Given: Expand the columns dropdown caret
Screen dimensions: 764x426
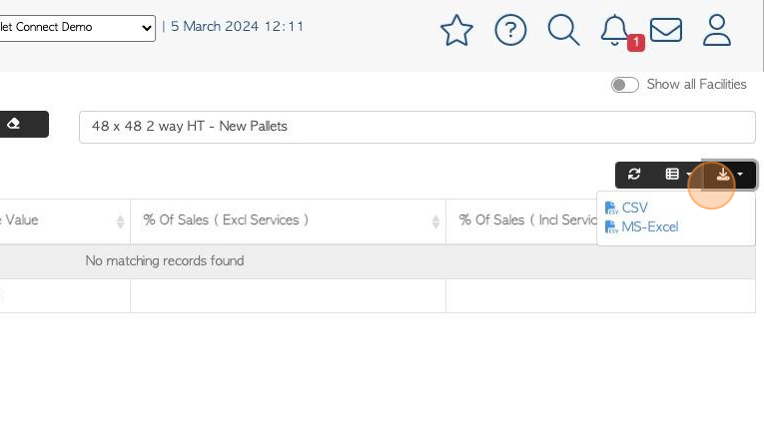Looking at the screenshot, I should (688, 174).
